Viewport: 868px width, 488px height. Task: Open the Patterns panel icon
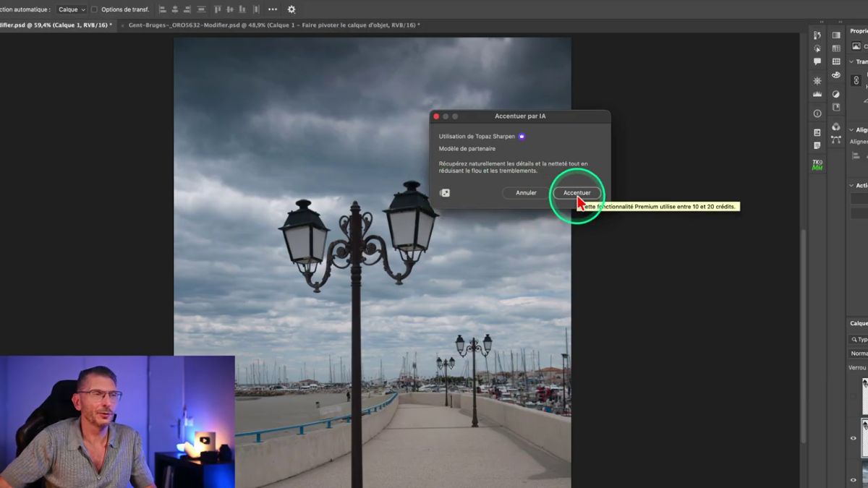point(836,61)
